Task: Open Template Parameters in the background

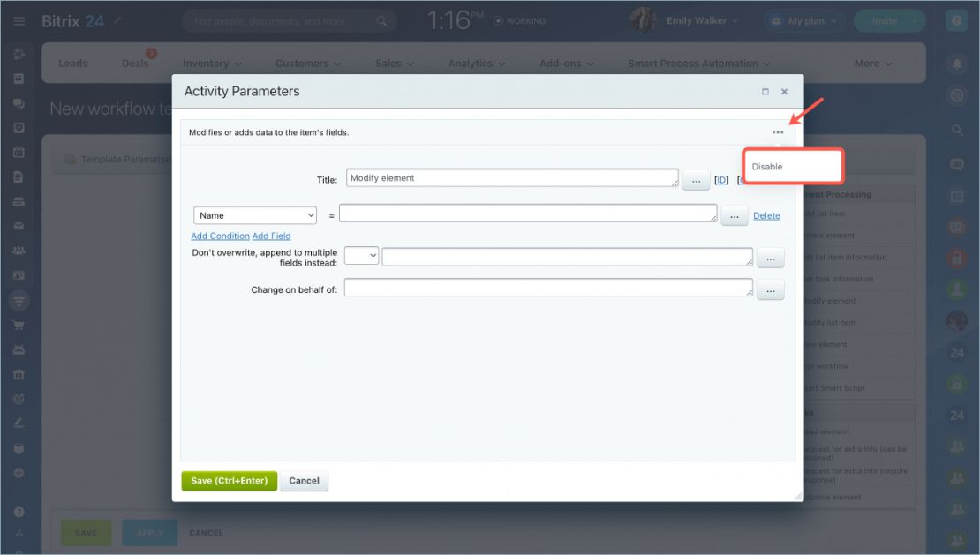Action: [x=117, y=159]
